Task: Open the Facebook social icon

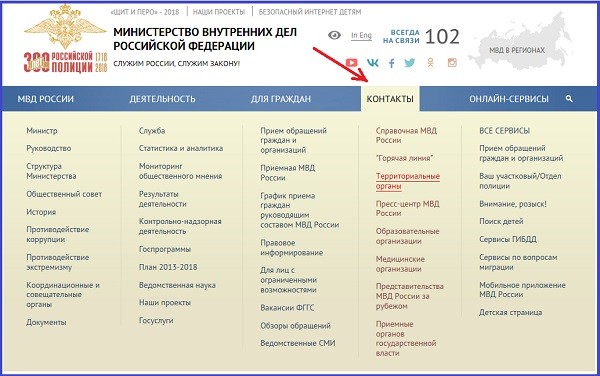Action: point(391,63)
